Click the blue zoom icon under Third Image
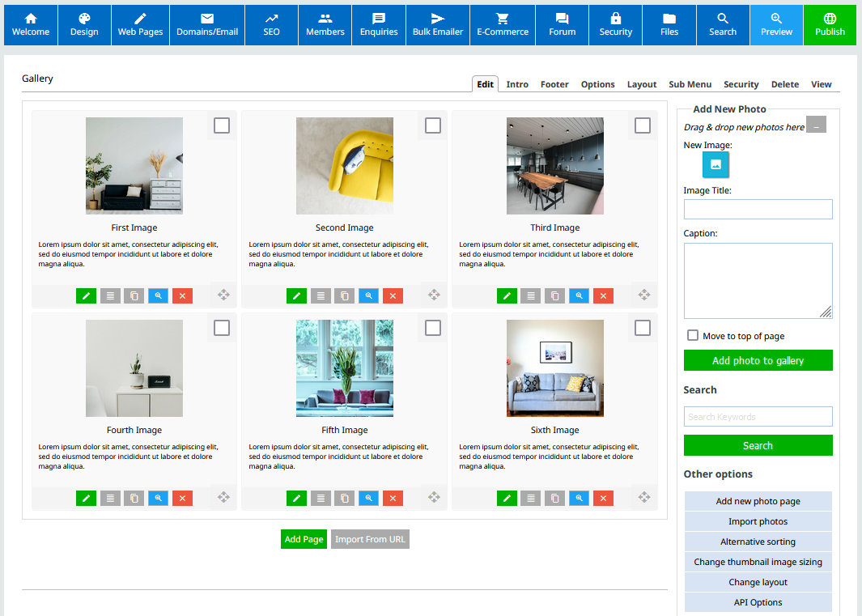 (579, 295)
